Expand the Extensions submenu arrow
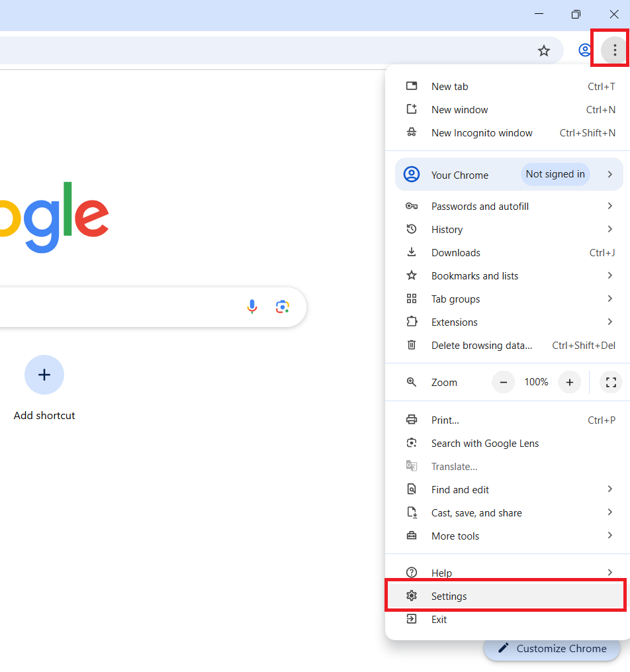Viewport: 630px width, 672px height. pyautogui.click(x=610, y=322)
